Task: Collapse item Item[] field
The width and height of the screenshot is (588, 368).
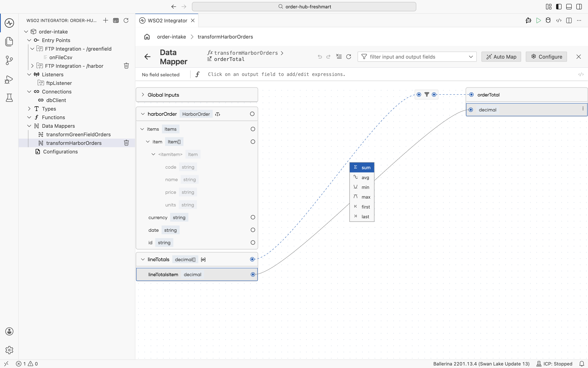Action: coord(148,142)
